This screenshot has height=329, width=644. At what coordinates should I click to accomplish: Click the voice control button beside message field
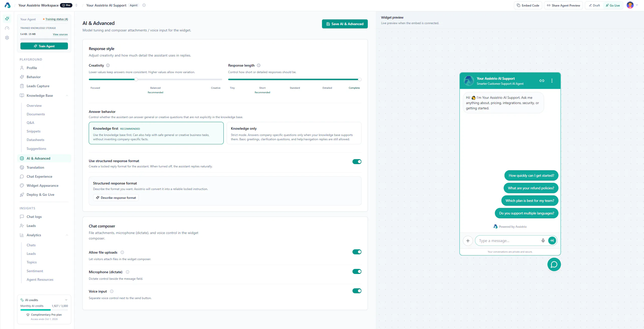coord(552,241)
